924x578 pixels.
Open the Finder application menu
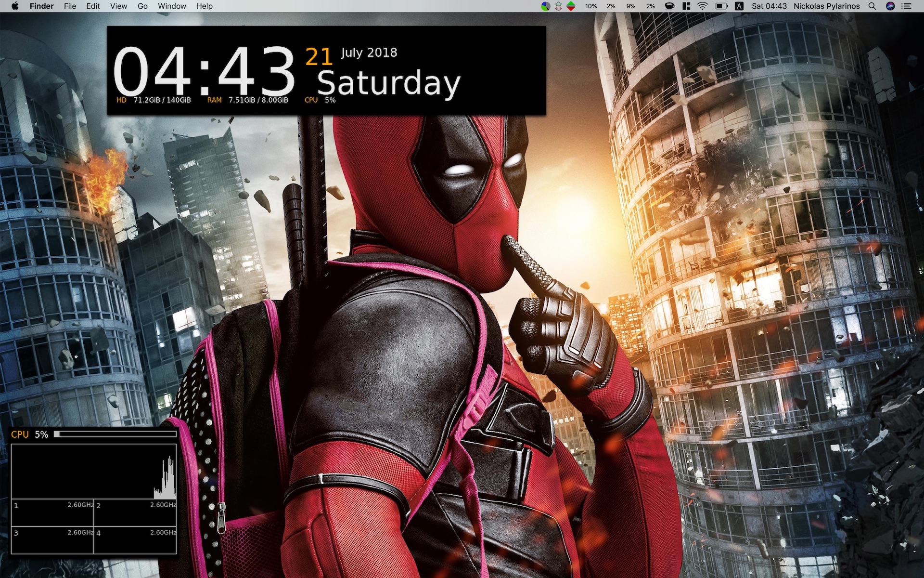[41, 6]
